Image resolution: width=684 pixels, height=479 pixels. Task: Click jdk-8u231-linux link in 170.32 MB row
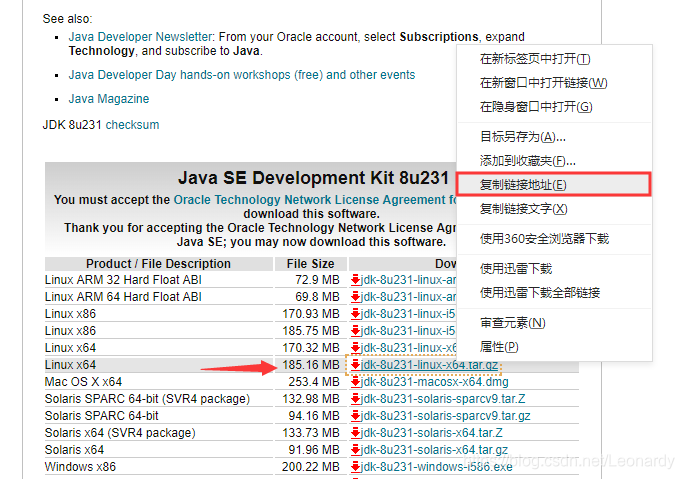point(408,348)
